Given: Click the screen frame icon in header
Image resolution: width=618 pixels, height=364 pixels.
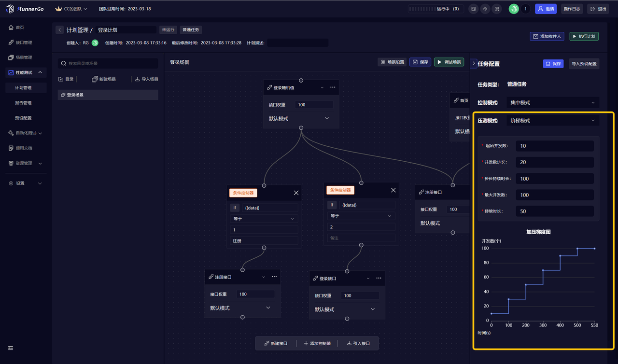Looking at the screenshot, I should 496,9.
